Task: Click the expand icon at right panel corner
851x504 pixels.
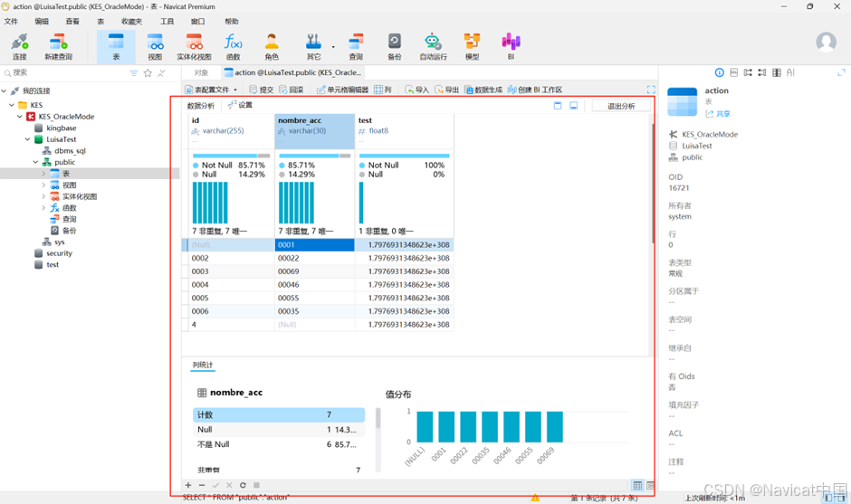Action: 841,72
